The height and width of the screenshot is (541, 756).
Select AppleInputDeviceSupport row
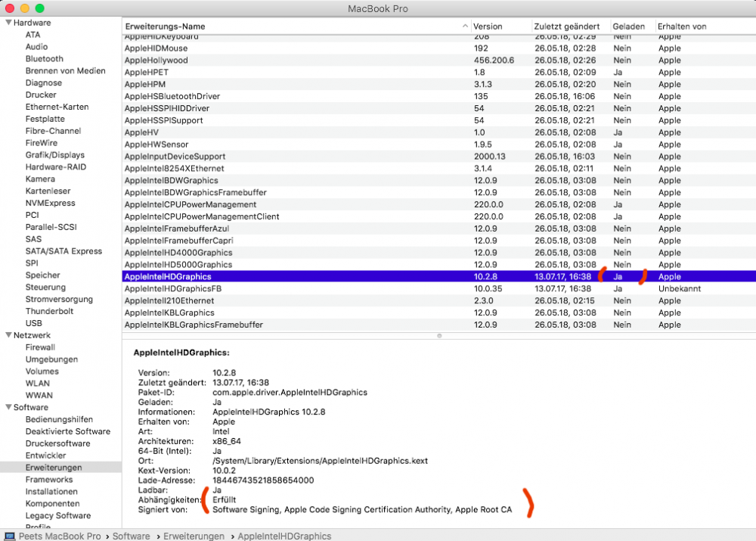tap(438, 157)
